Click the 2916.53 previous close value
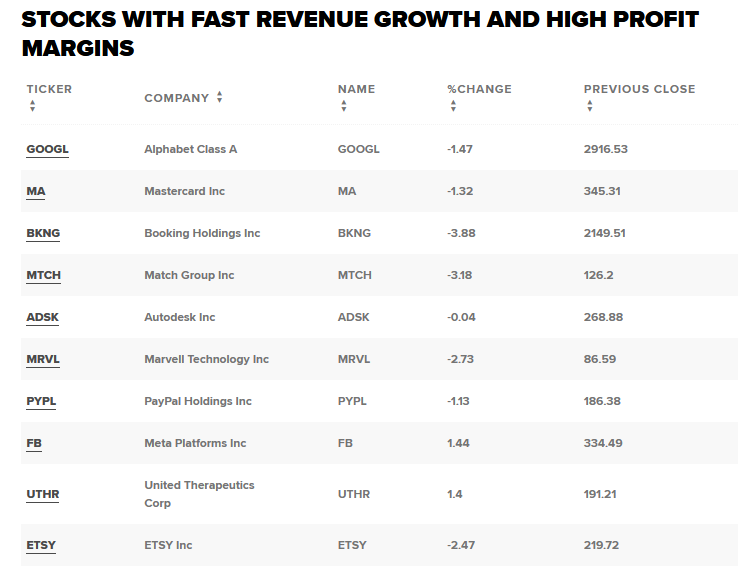This screenshot has height=570, width=738. 606,149
